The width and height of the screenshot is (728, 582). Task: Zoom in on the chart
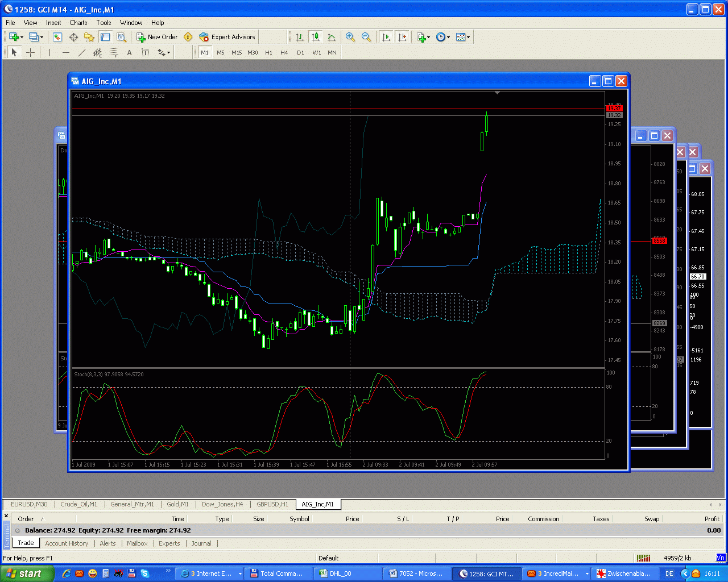[350, 37]
